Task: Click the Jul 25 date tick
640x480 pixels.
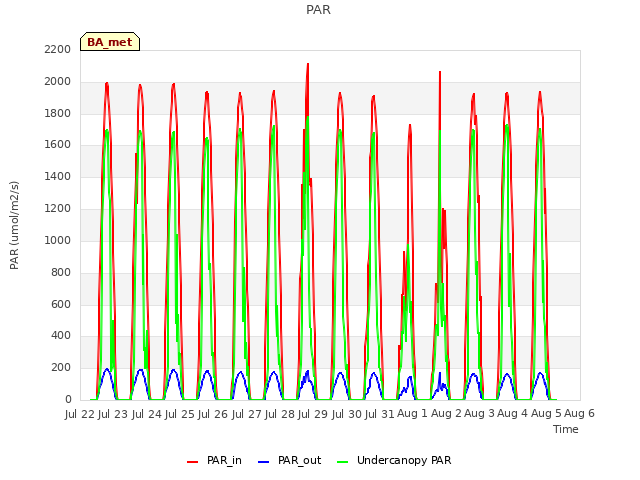Action: click(x=180, y=414)
